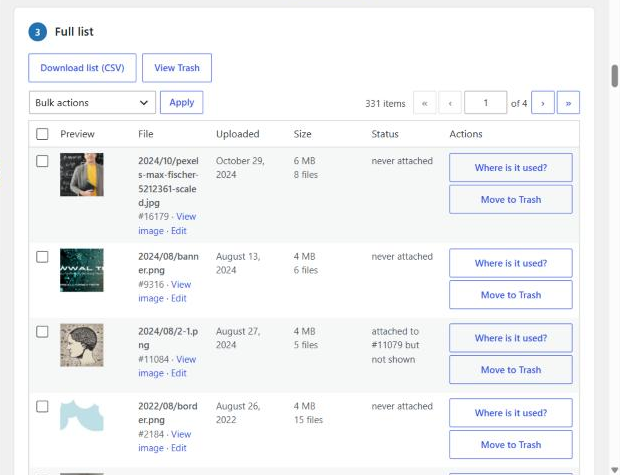
Task: Move banner.png to Trash
Action: coord(511,295)
